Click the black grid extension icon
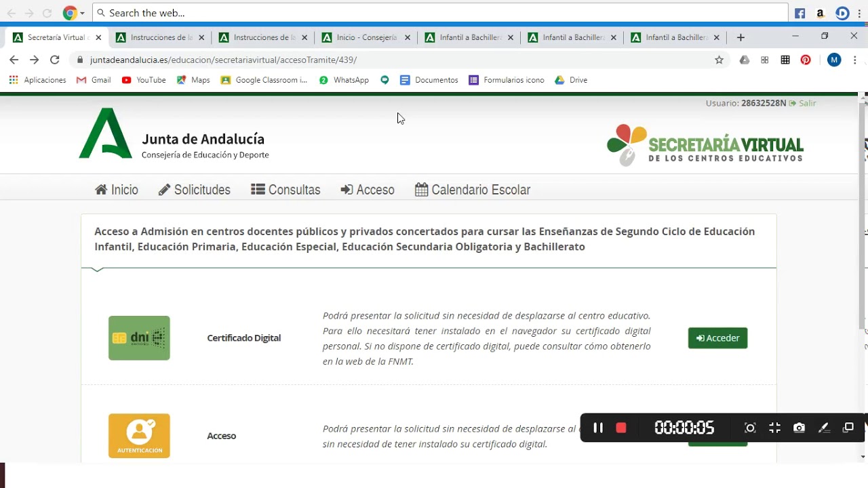868x488 pixels. point(785,60)
